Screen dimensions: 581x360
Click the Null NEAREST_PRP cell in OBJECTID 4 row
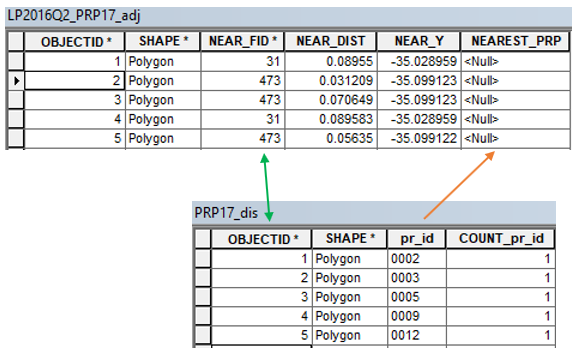coord(515,119)
